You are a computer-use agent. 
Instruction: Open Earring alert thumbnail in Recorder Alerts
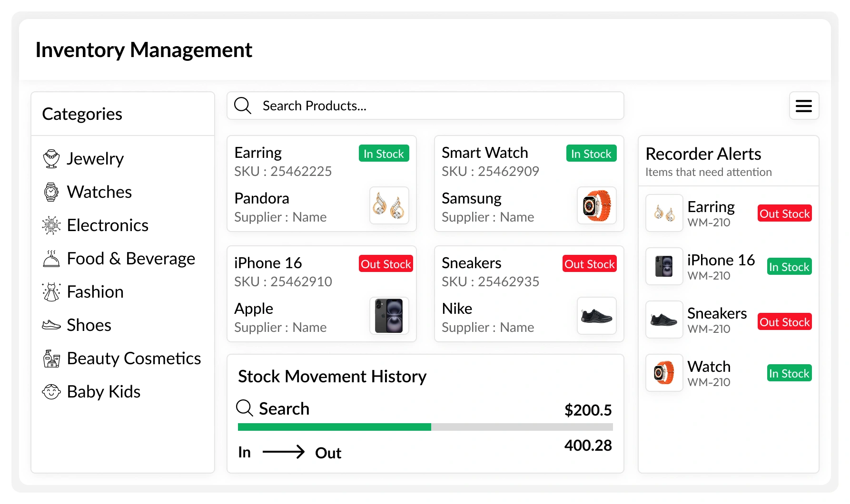pyautogui.click(x=664, y=213)
